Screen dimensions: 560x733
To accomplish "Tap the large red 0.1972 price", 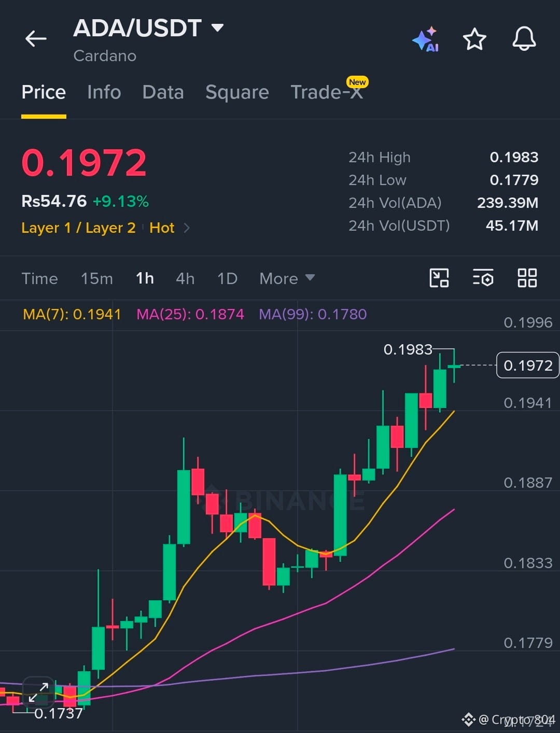I will click(x=84, y=163).
